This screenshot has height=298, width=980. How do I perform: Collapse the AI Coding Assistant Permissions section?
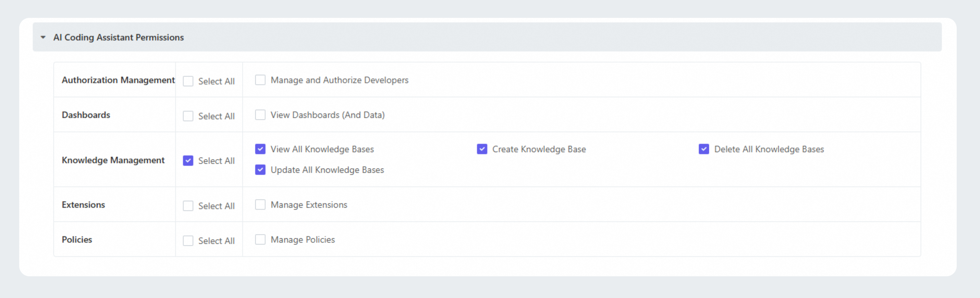tap(43, 37)
